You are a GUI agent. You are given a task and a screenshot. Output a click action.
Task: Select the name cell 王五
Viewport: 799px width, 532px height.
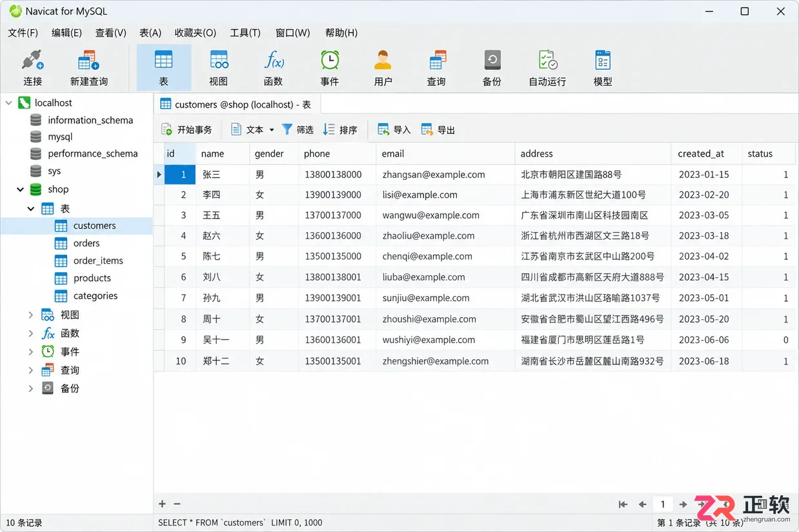[223, 215]
